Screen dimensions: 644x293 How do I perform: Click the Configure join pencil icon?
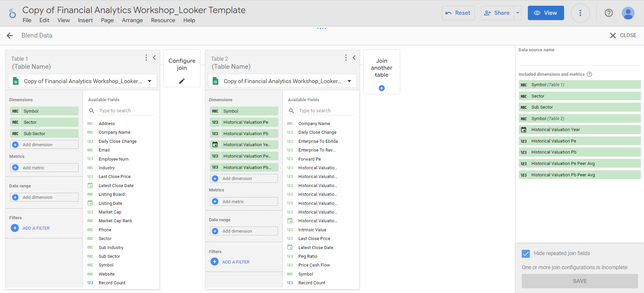[182, 81]
